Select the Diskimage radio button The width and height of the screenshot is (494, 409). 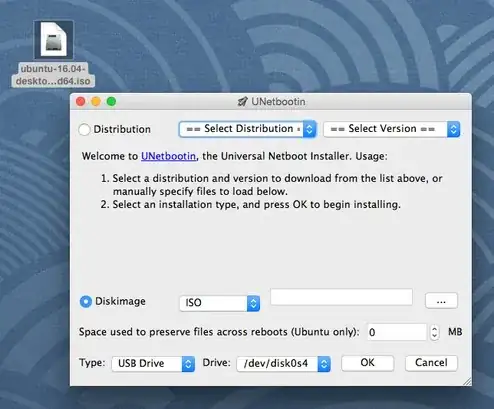click(86, 301)
